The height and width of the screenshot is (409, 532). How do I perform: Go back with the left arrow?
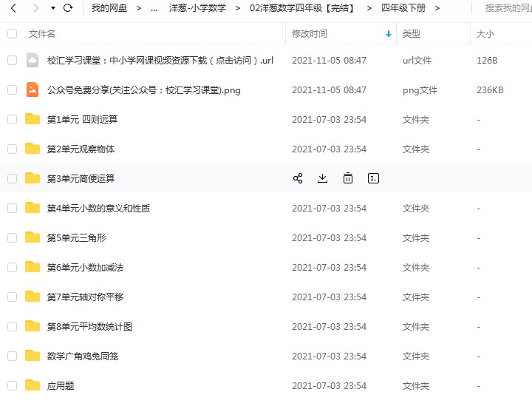pos(13,8)
